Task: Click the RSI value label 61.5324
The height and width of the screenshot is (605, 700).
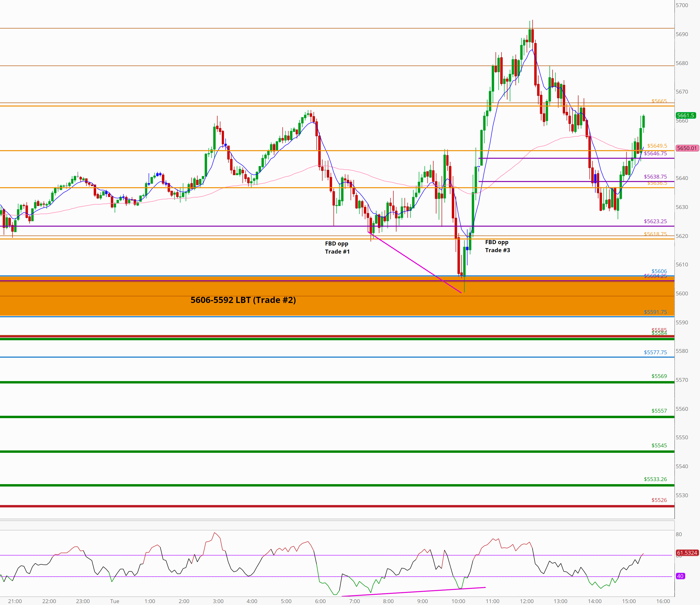Action: click(x=686, y=553)
